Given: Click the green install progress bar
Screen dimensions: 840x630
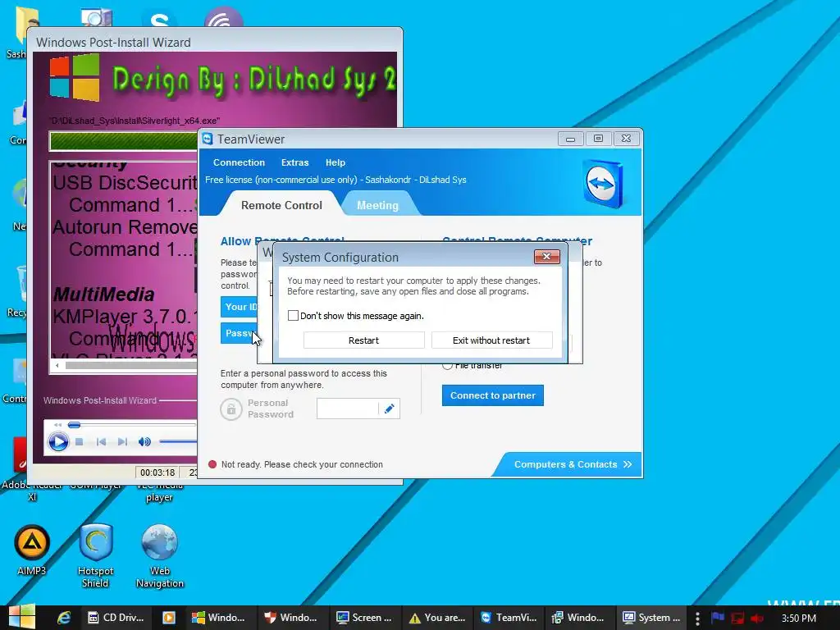Looking at the screenshot, I should coord(124,141).
